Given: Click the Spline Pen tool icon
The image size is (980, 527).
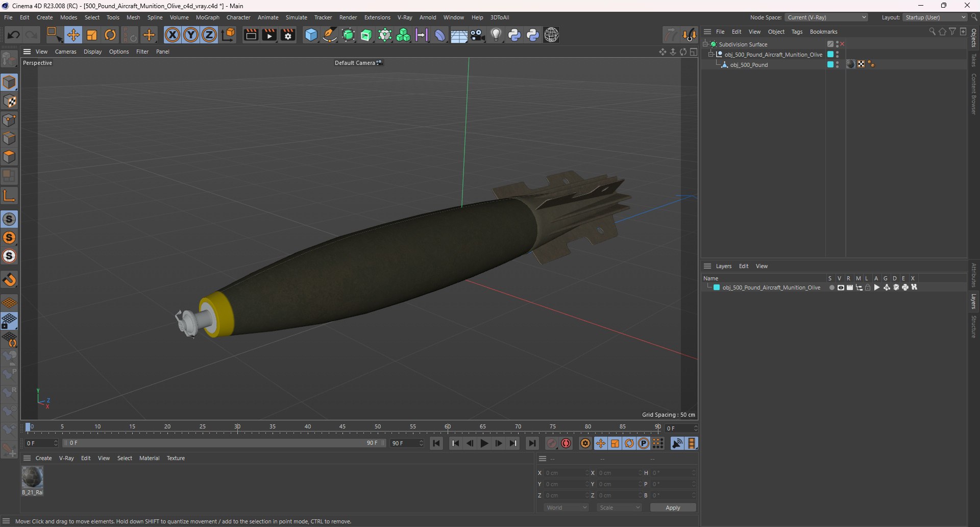Looking at the screenshot, I should [x=330, y=35].
